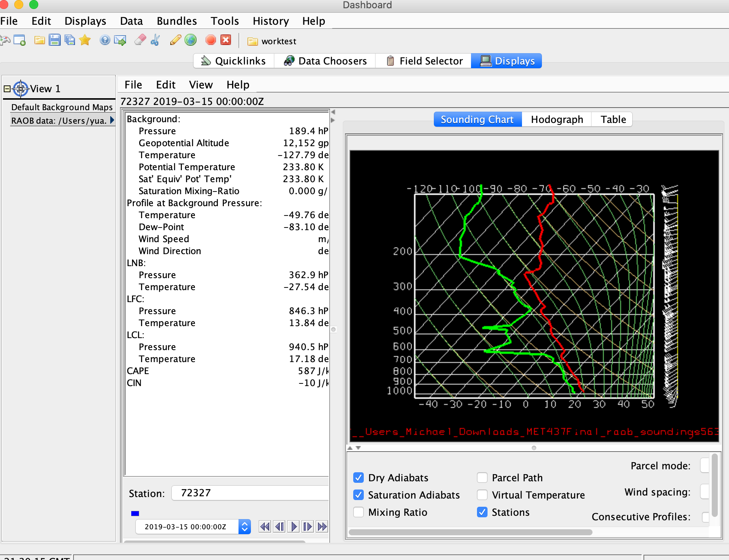Click the pencil edit icon in toolbar

(175, 40)
